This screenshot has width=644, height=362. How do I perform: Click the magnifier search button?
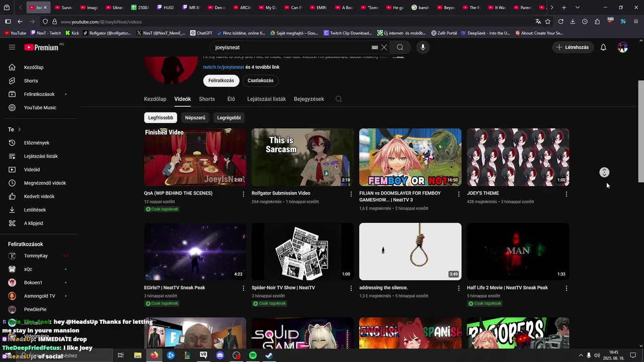pyautogui.click(x=400, y=47)
